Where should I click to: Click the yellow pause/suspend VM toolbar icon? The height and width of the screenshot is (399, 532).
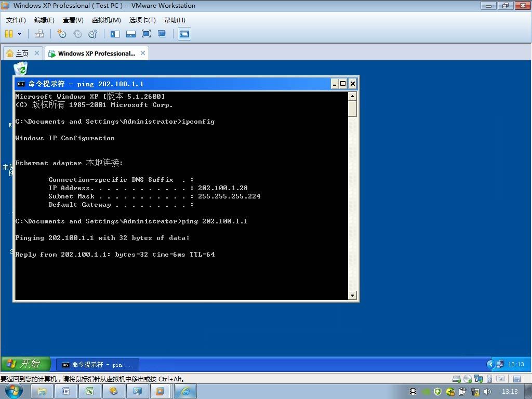[9, 34]
